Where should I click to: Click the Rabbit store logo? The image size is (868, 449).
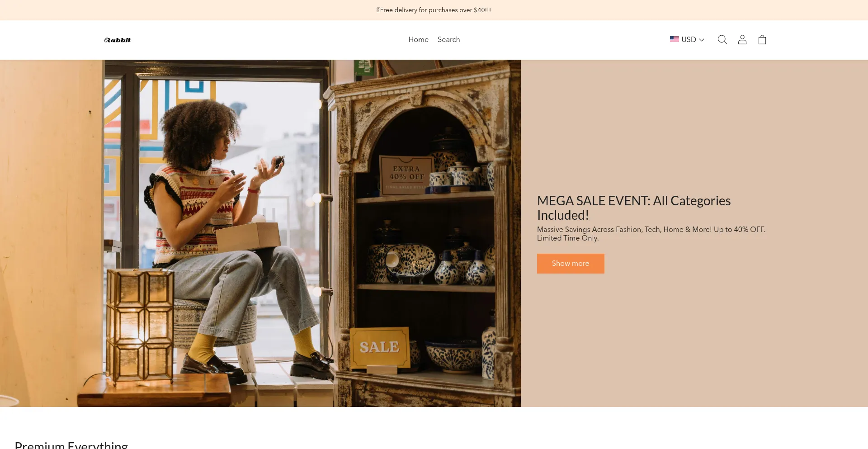point(118,40)
